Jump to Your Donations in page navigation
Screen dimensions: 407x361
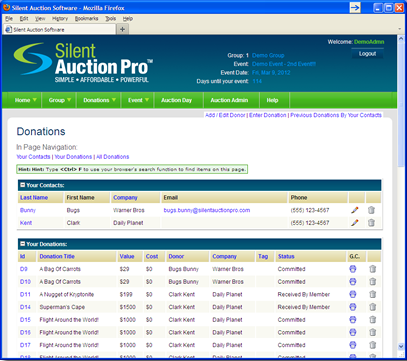pyautogui.click(x=73, y=157)
